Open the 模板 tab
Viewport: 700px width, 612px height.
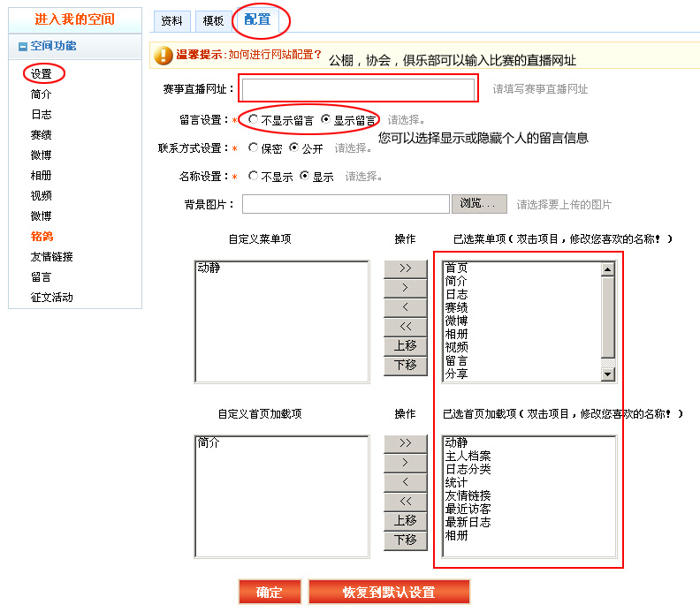[x=213, y=20]
